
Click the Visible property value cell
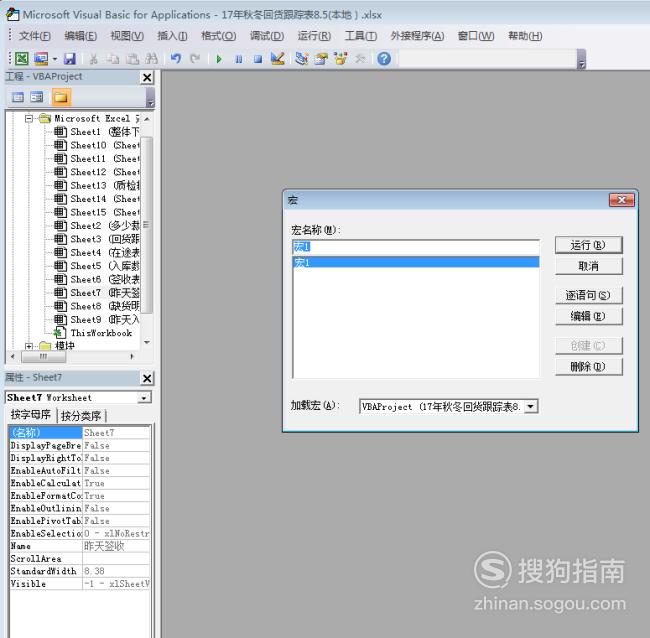coord(116,584)
